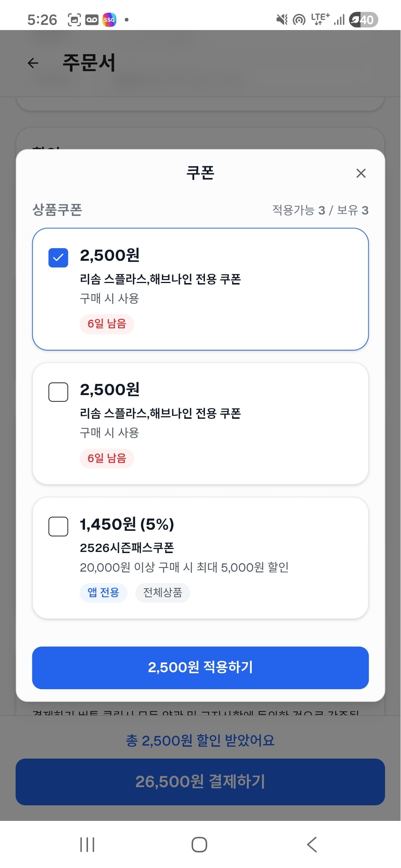Tap the SSG notification icon in status bar
401x868 pixels.
[x=109, y=20]
